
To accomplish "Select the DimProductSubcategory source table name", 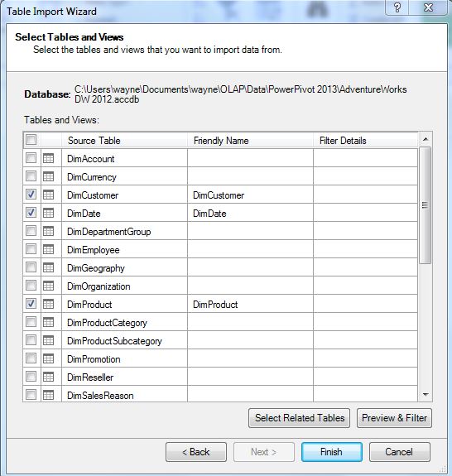I will pyautogui.click(x=114, y=341).
